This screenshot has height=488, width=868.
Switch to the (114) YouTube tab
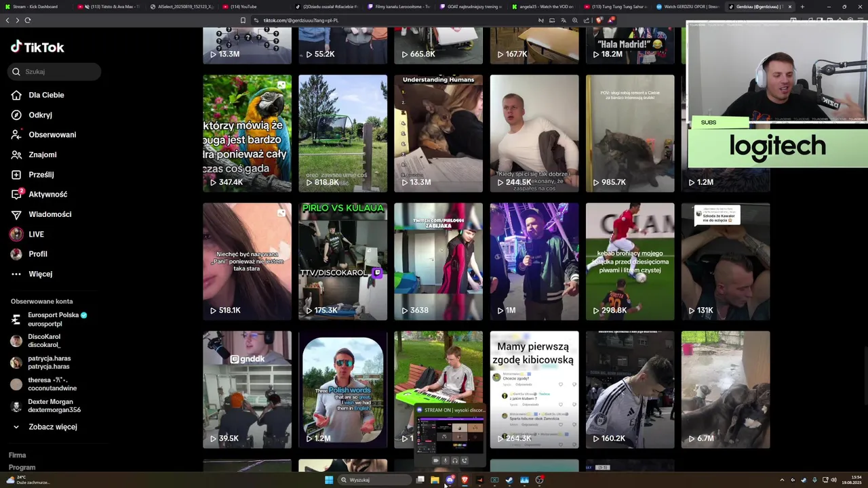254,6
